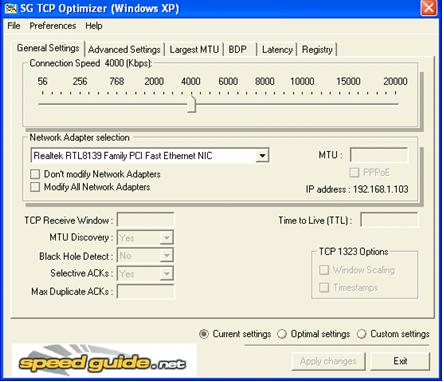Image resolution: width=444 pixels, height=382 pixels.
Task: Click the TCP 1323 Options group label
Action: [x=354, y=251]
